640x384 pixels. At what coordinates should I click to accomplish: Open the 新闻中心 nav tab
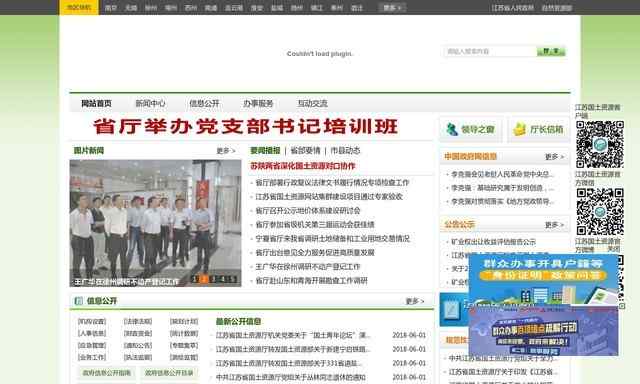150,104
